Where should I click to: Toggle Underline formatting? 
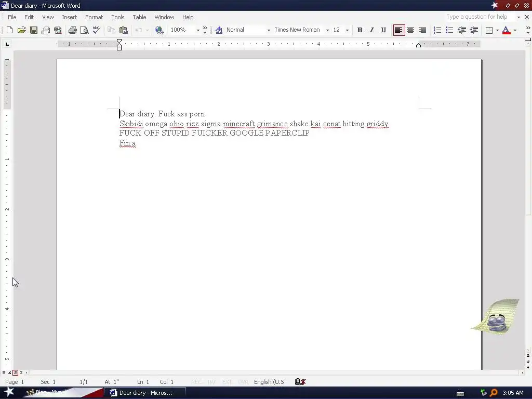pyautogui.click(x=383, y=30)
